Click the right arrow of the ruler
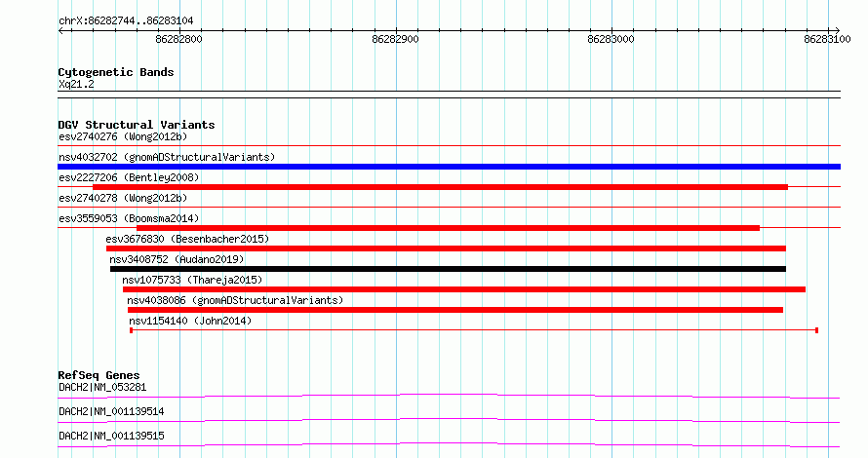The height and width of the screenshot is (458, 868). (837, 31)
